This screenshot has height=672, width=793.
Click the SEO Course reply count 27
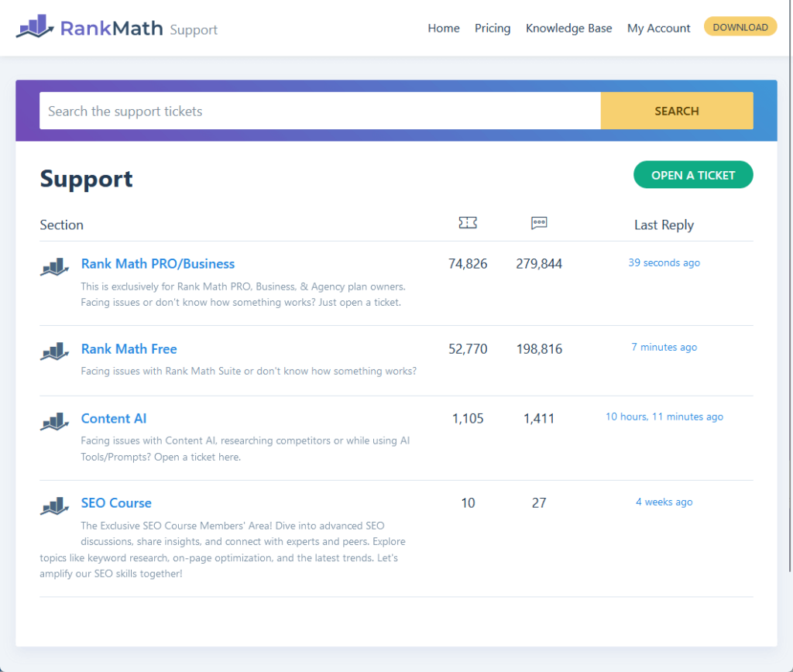539,503
